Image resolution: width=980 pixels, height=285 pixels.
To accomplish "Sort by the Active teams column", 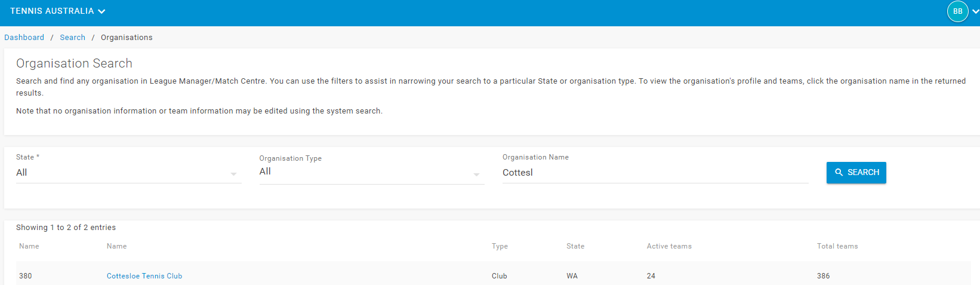I will point(669,246).
